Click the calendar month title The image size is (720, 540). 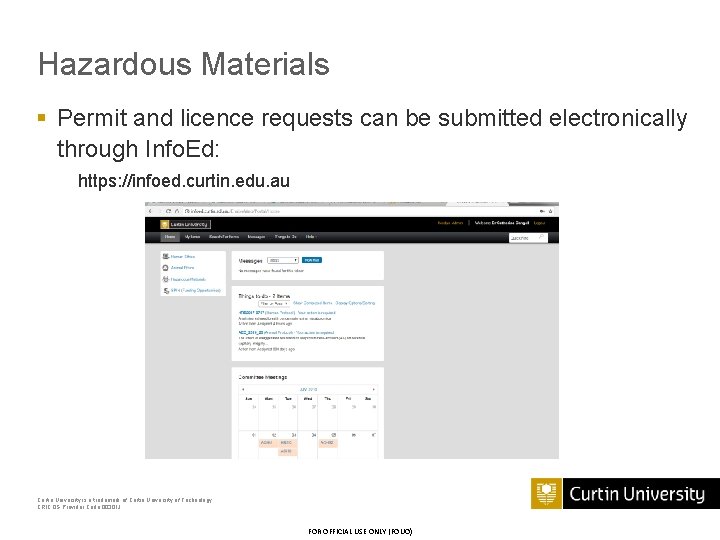point(308,389)
